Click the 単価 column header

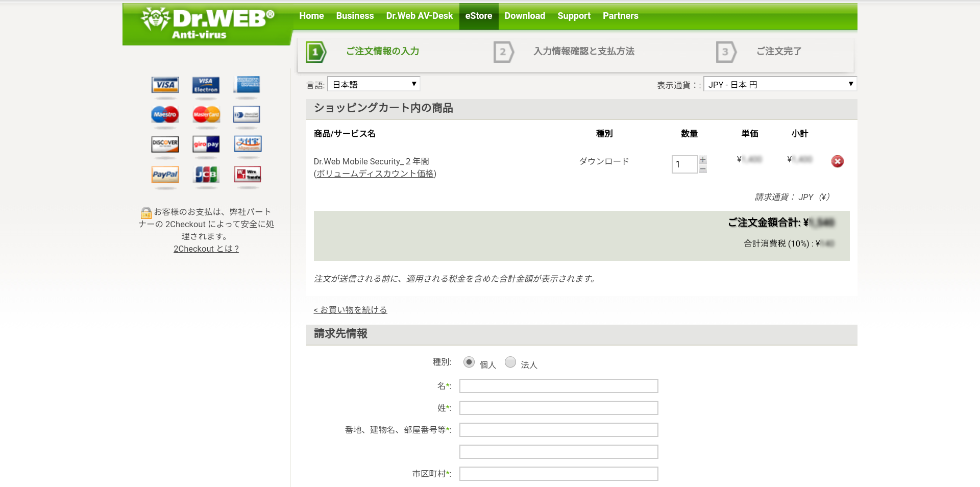(x=750, y=134)
